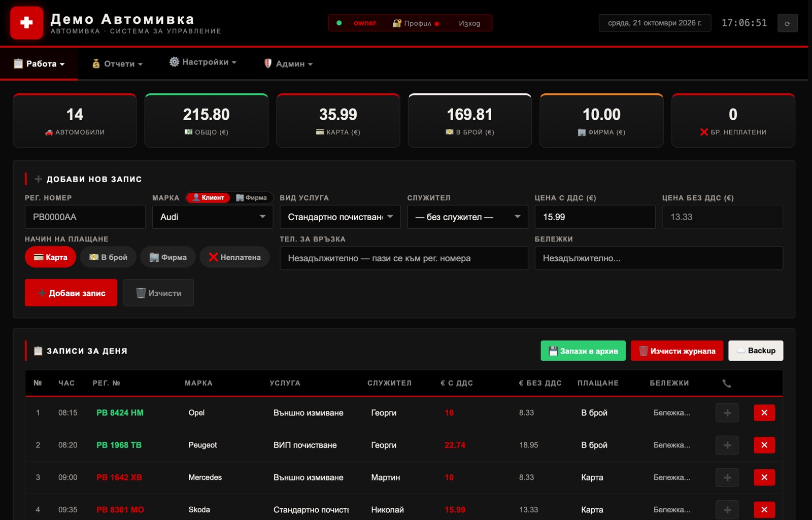Click Изчисти журнала button
This screenshot has height=520, width=812.
[677, 351]
